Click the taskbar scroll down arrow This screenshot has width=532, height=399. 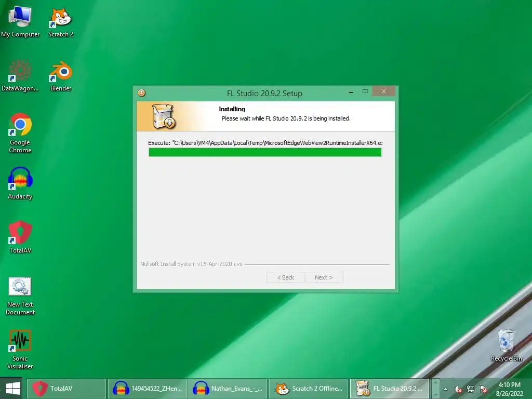[436, 394]
